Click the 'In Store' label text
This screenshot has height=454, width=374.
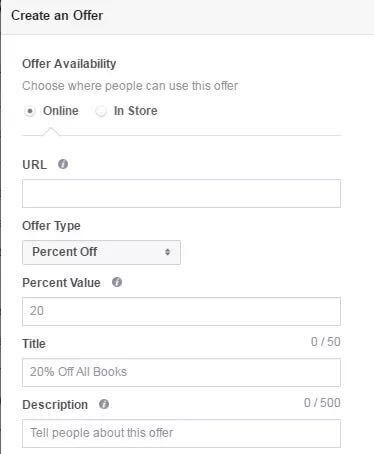coord(135,111)
